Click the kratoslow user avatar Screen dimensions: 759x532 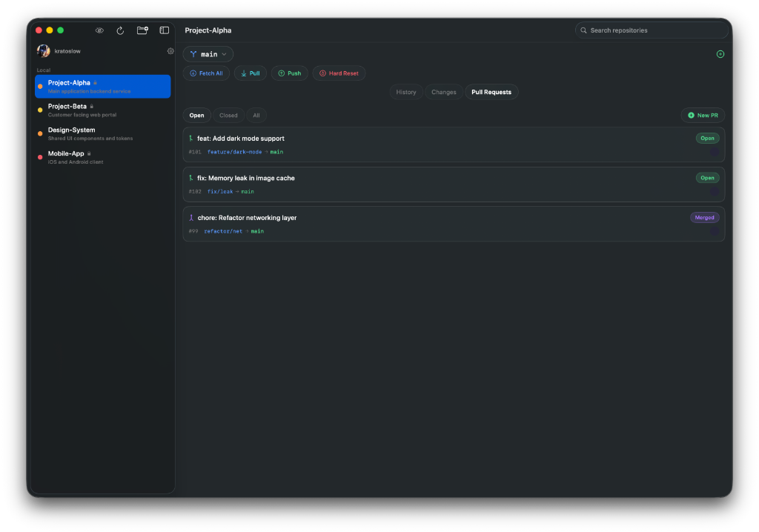44,51
